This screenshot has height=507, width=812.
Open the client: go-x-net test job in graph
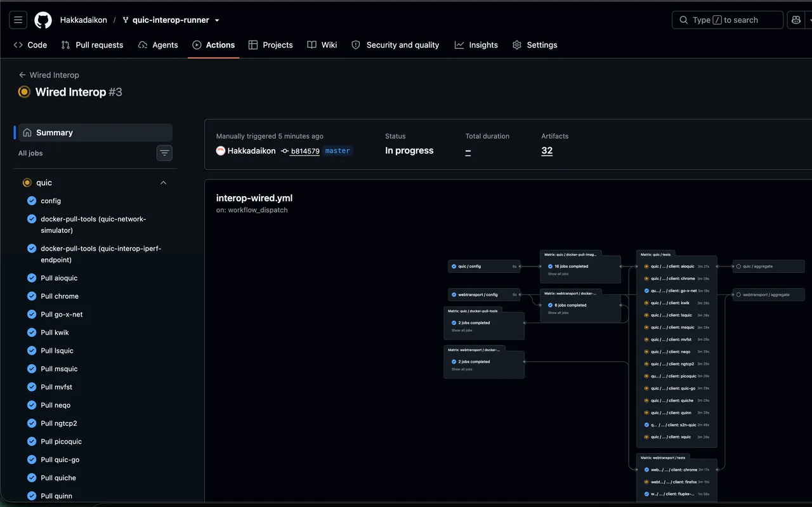coord(676,291)
